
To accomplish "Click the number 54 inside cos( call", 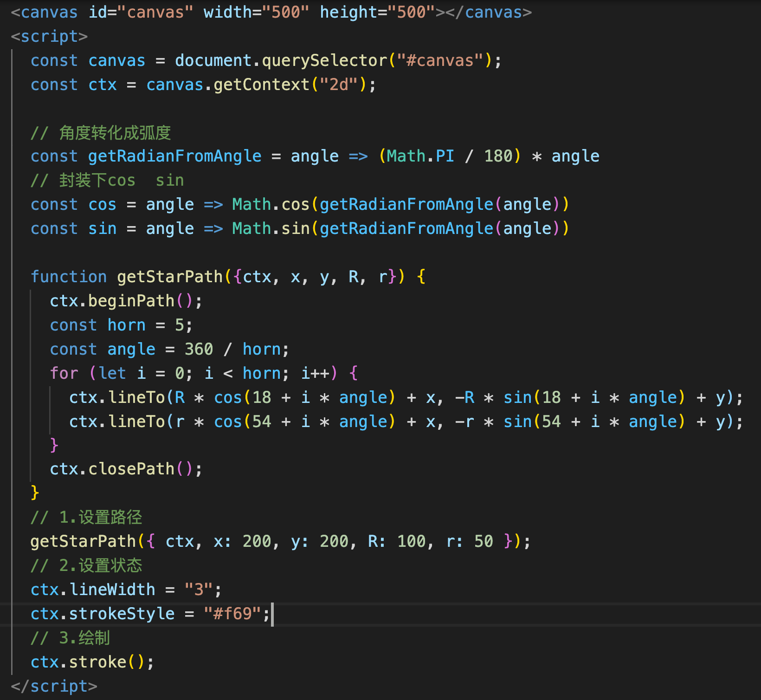I will point(262,421).
